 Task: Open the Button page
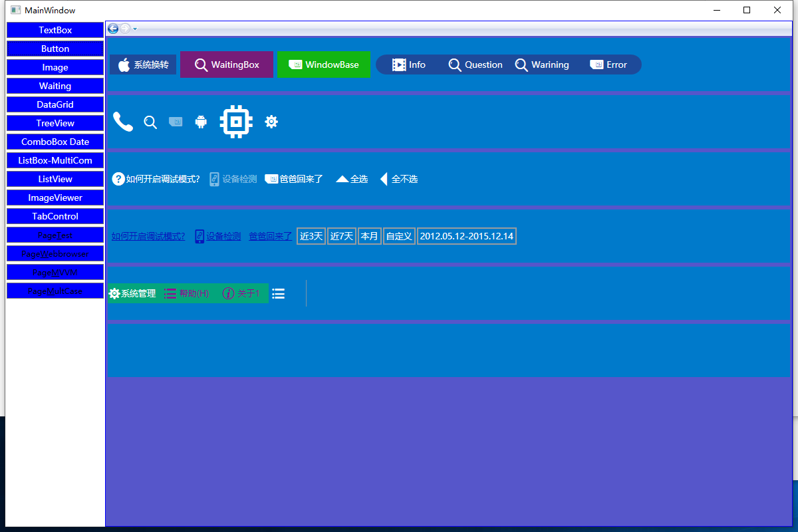click(x=55, y=49)
